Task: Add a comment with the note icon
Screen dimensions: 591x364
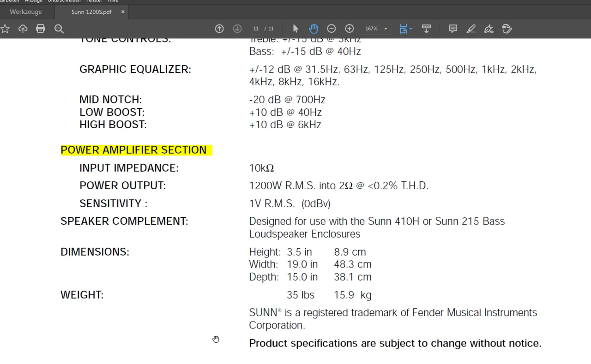Action: 453,29
